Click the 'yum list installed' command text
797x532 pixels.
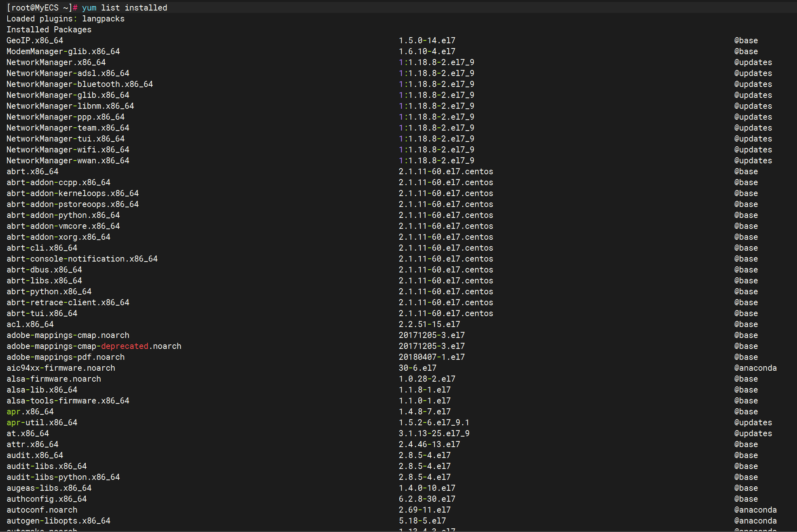[x=124, y=8]
